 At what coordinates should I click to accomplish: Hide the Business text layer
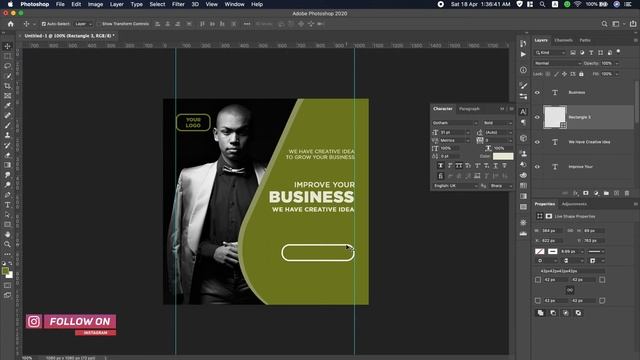click(x=537, y=93)
